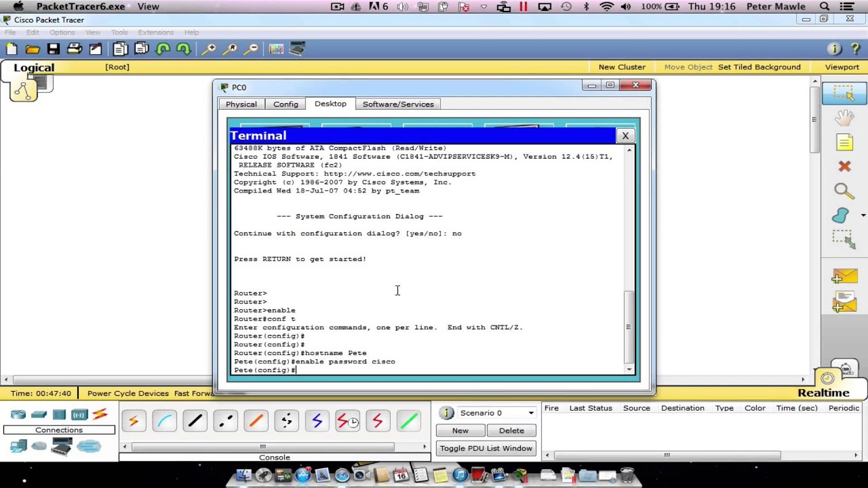
Task: Choose the Copper Straight-Through cable
Action: click(x=195, y=421)
